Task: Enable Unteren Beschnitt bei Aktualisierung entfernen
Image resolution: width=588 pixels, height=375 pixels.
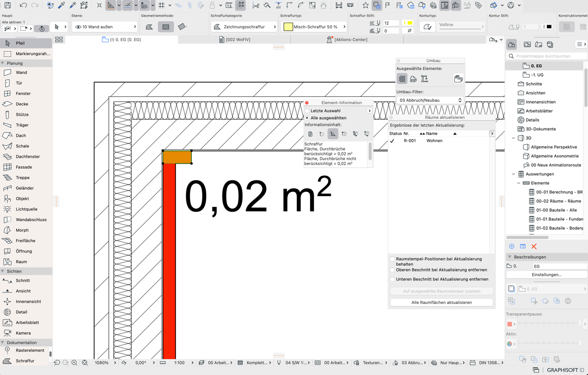Action: point(393,279)
